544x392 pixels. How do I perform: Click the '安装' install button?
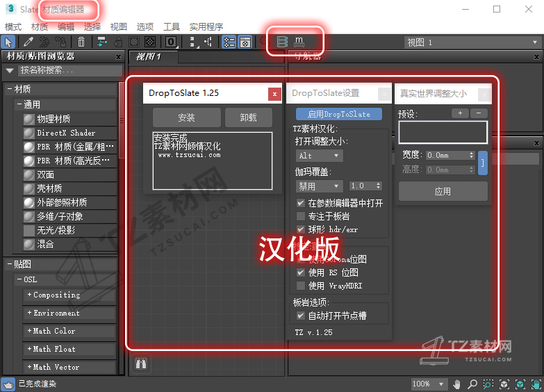click(x=187, y=117)
